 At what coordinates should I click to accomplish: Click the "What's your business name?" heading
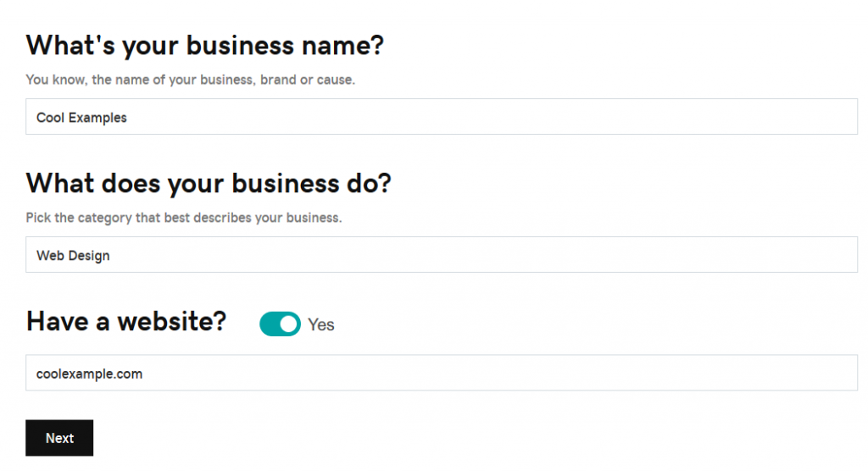[204, 46]
